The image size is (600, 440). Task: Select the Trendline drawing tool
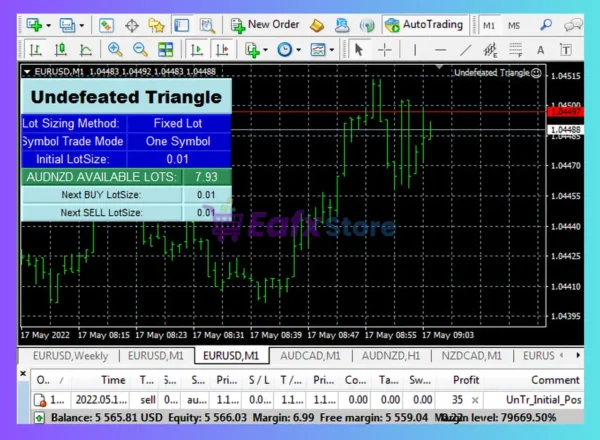tap(466, 50)
